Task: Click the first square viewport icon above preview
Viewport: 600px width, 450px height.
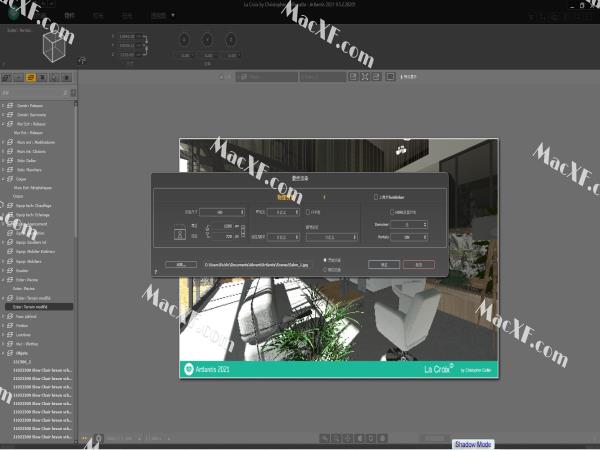Action: [x=353, y=77]
